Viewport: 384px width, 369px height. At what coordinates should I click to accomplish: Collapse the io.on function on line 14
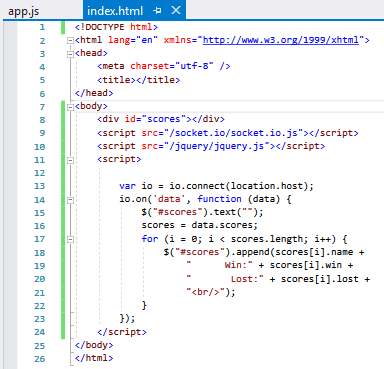coord(70,200)
